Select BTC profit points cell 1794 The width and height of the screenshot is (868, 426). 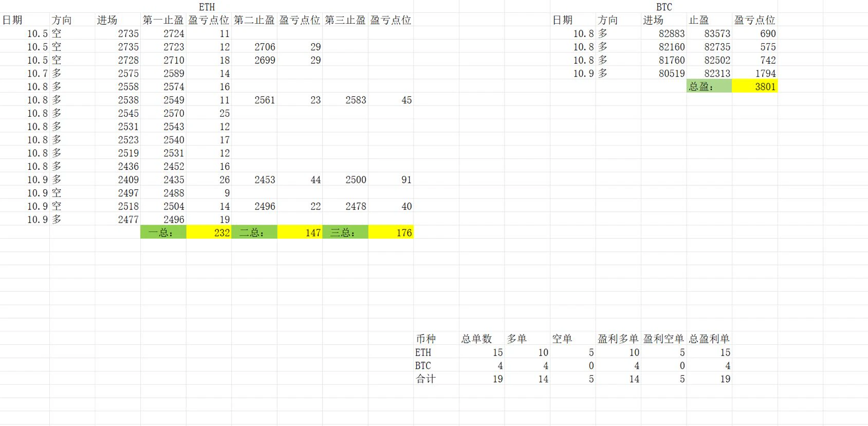pyautogui.click(x=754, y=73)
